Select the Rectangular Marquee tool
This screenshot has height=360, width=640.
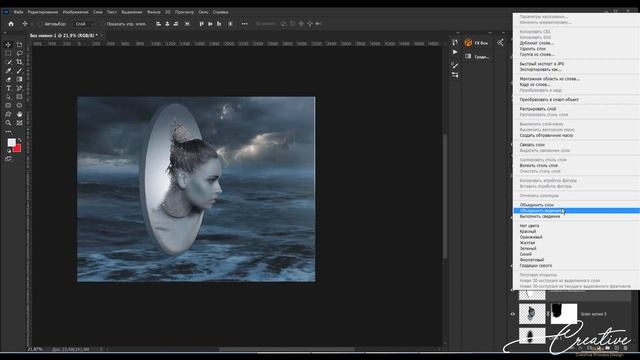click(8, 53)
